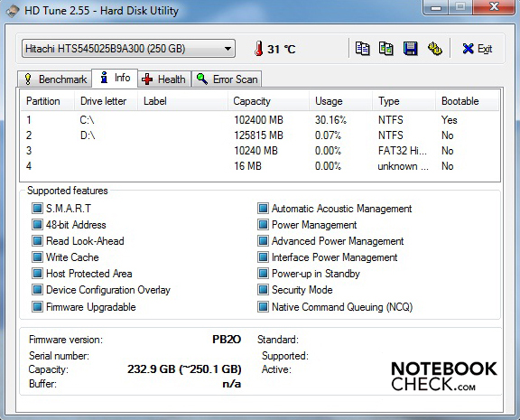This screenshot has height=420, width=520.
Task: Click the copy text to clipboard icon
Action: tap(362, 49)
